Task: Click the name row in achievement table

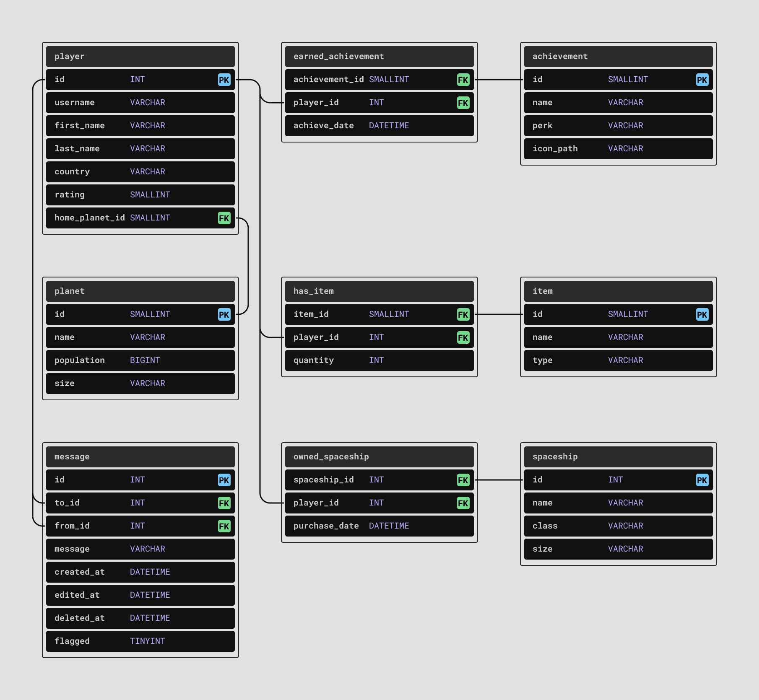Action: pos(619,103)
